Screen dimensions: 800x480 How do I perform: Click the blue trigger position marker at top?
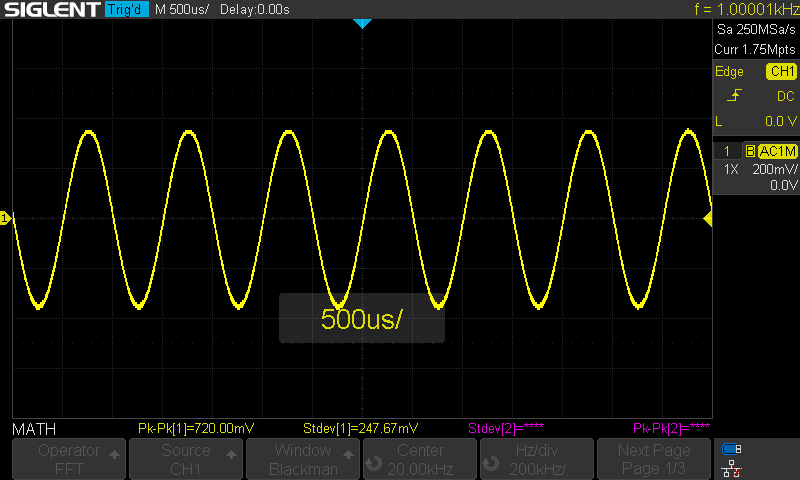click(x=362, y=23)
